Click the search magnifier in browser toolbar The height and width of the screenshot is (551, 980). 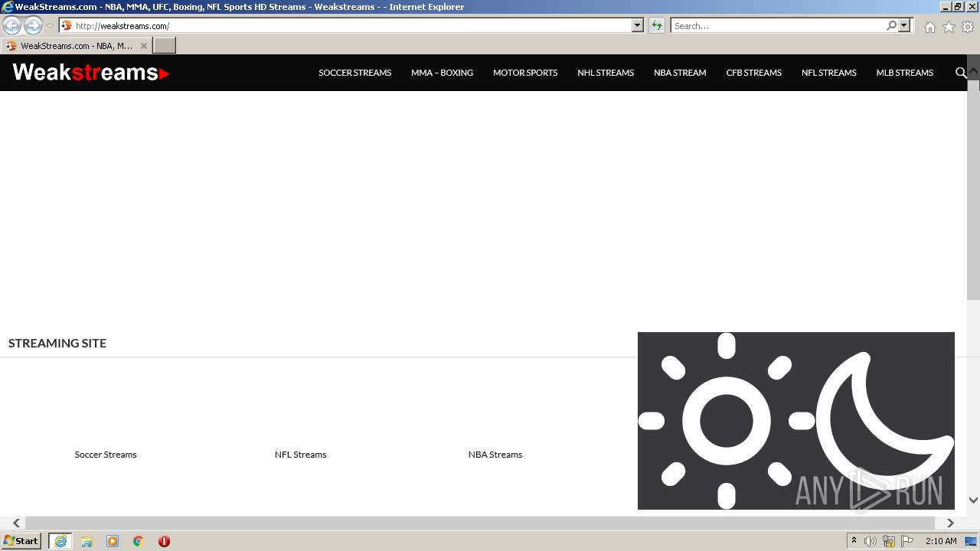(x=891, y=25)
